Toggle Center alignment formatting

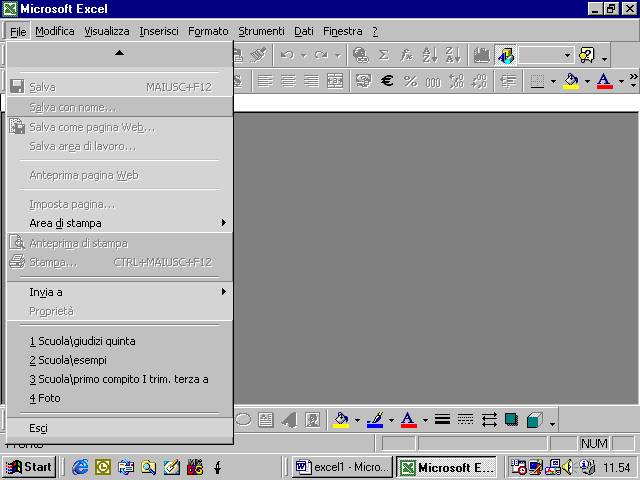pos(289,81)
